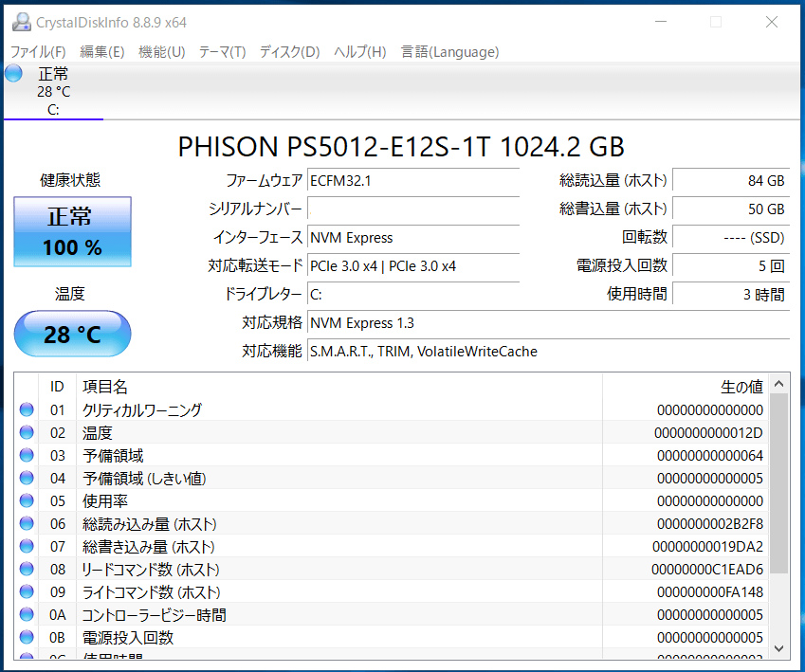The width and height of the screenshot is (805, 672).
Task: Click the 温度 label above the temperature button
Action: point(70,294)
